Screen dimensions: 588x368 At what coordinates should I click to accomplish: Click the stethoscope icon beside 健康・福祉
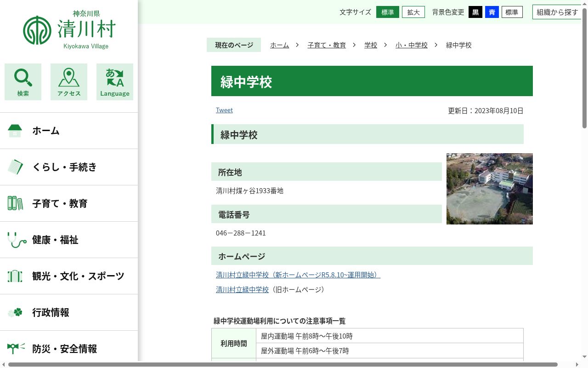(x=17, y=240)
